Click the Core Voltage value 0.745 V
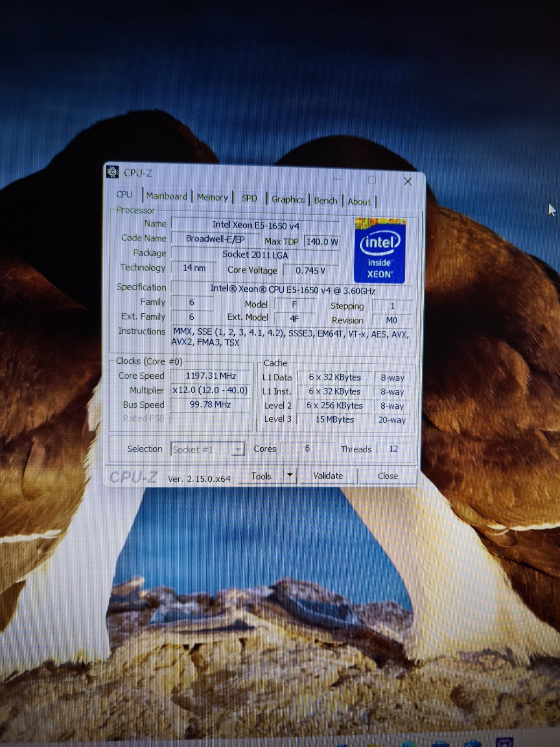The image size is (560, 747). point(311,271)
